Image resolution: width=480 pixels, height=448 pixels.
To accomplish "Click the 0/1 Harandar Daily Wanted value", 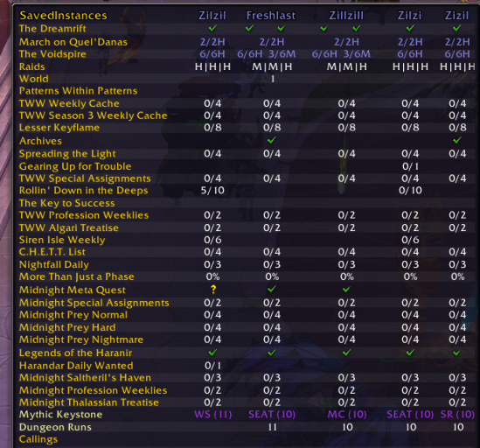I will point(212,366).
